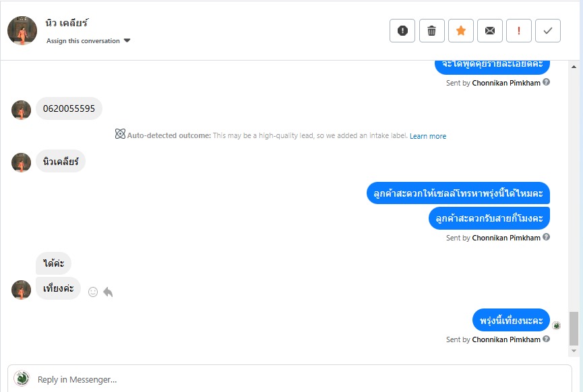The width and height of the screenshot is (583, 392).
Task: Click help icon beside bottom Sent by label
Action: pyautogui.click(x=546, y=339)
